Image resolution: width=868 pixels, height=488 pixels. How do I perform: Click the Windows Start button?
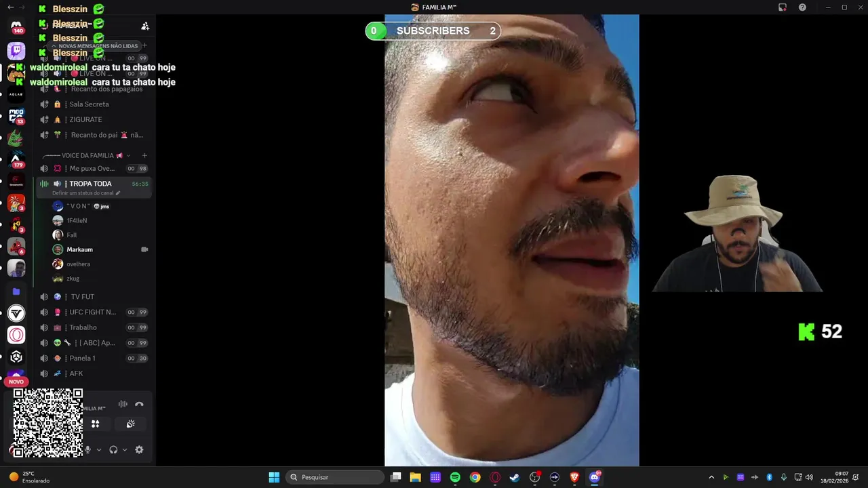point(274,477)
